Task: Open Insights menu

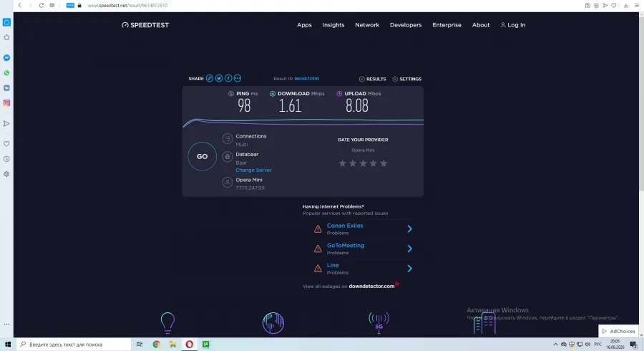Action: [x=333, y=25]
